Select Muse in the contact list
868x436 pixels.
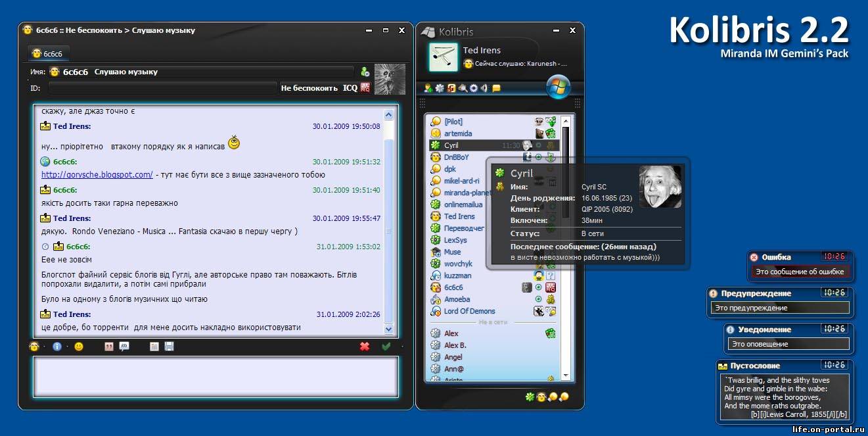tap(457, 252)
